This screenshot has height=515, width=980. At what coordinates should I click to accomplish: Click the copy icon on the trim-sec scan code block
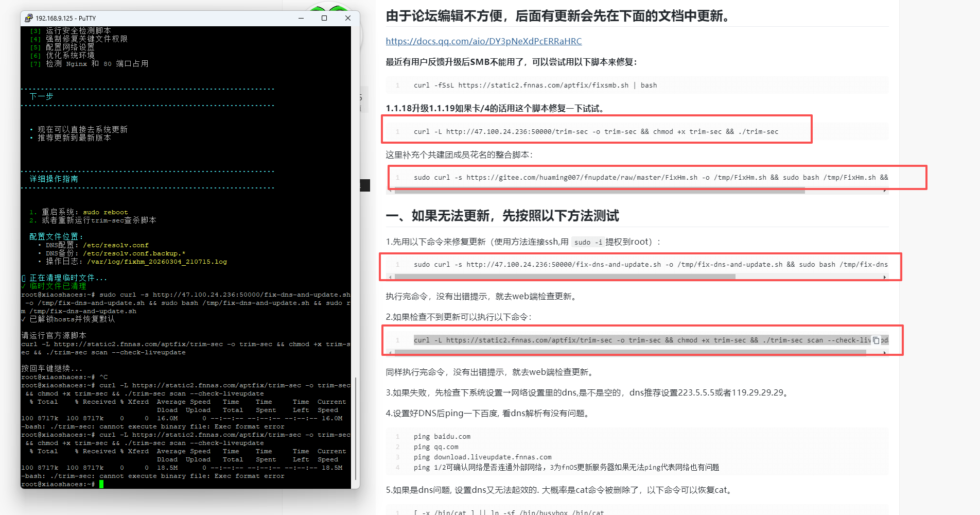pos(876,340)
